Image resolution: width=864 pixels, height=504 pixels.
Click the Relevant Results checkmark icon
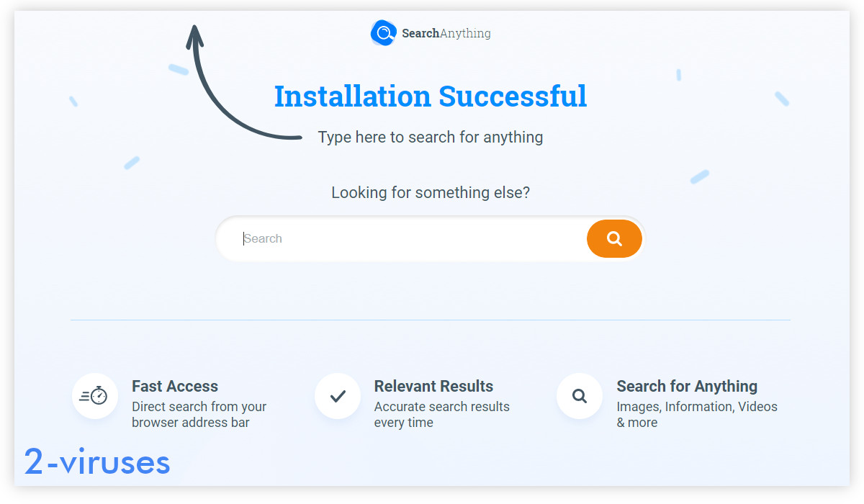coord(338,395)
